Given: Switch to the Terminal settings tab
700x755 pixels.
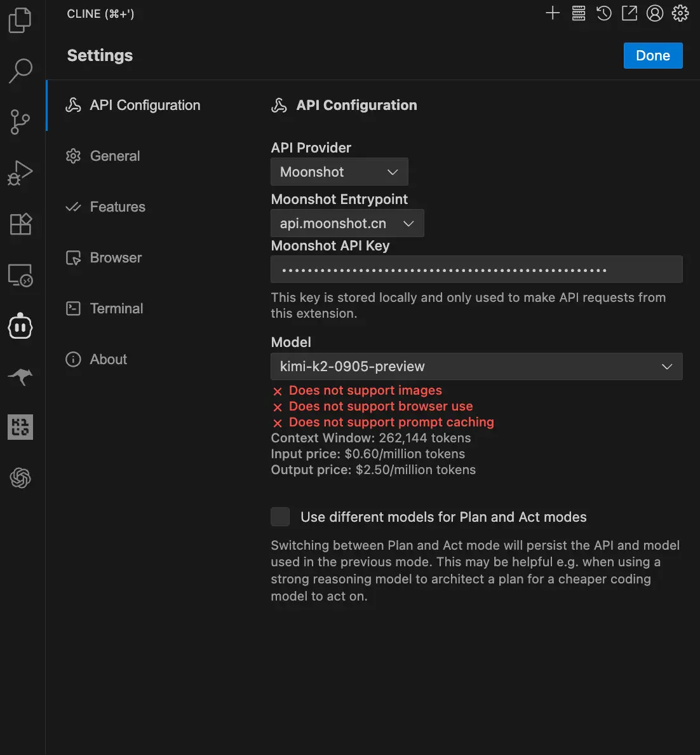Looking at the screenshot, I should point(116,308).
